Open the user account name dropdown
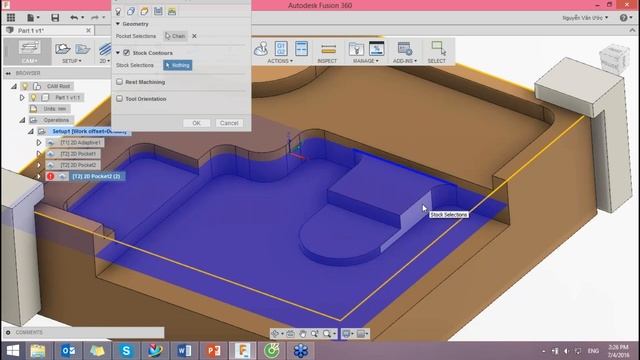This screenshot has height=360, width=640. [x=585, y=18]
